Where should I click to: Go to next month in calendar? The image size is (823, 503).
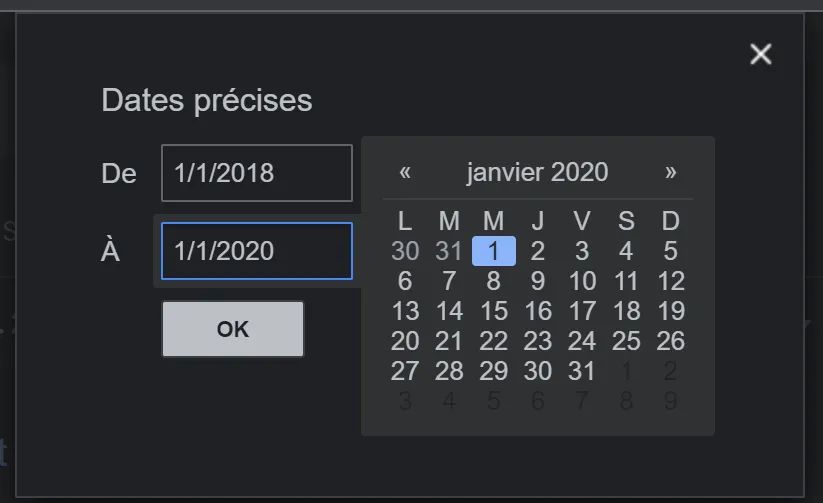coord(670,172)
